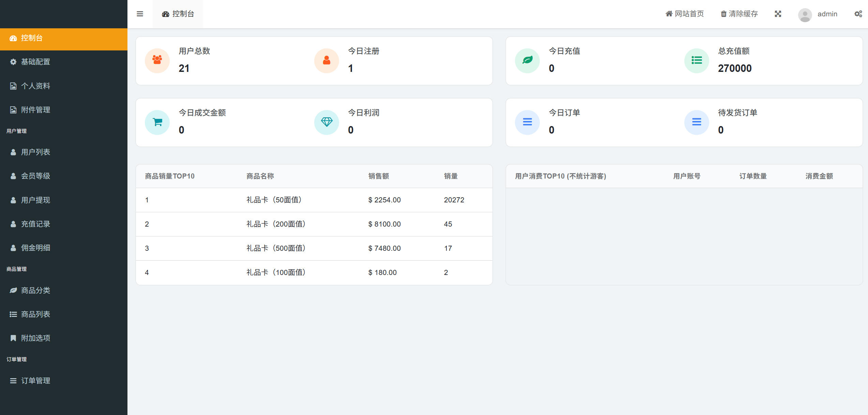The width and height of the screenshot is (868, 415).
Task: Click the 用户总数 group users icon
Action: pyautogui.click(x=157, y=61)
